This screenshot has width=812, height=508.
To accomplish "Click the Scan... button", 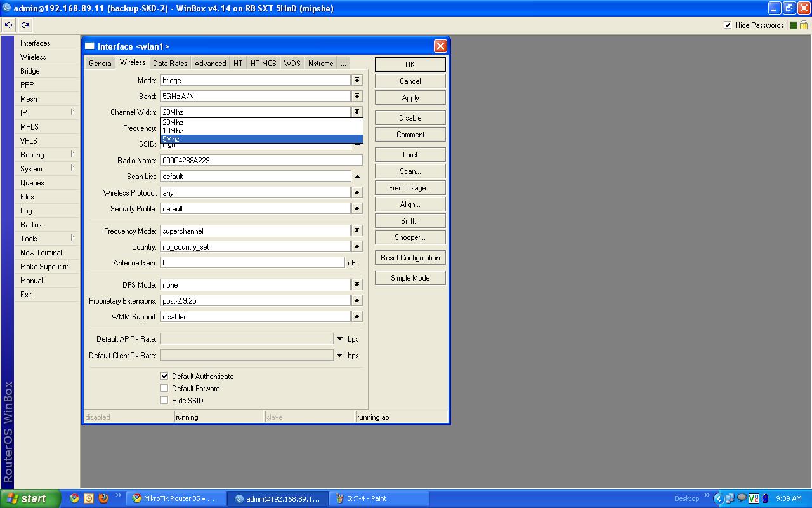I will pyautogui.click(x=410, y=171).
